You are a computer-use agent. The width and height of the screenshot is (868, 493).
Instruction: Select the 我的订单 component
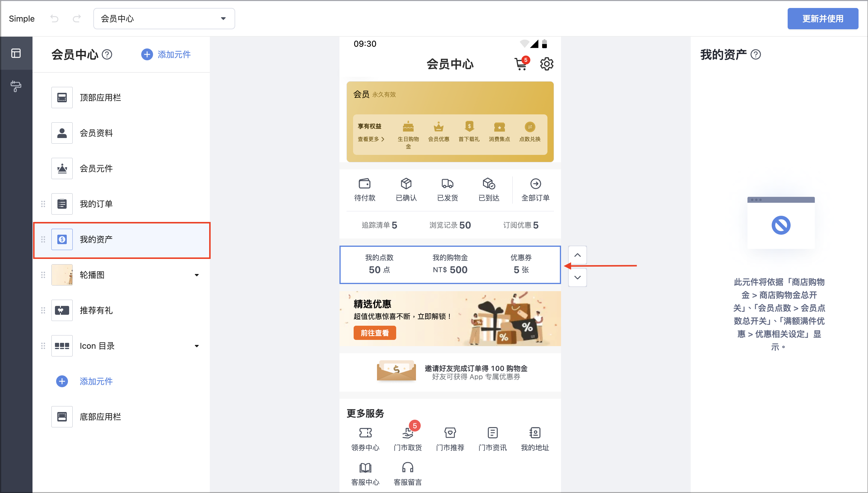[122, 204]
